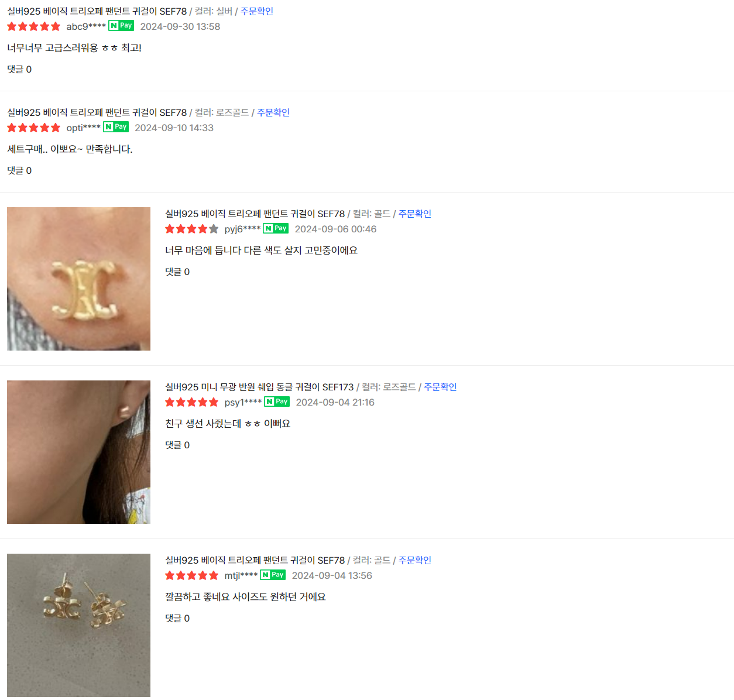This screenshot has width=734, height=700.
Task: Open 주문확인 link on the 실버 color review
Action: click(x=257, y=11)
